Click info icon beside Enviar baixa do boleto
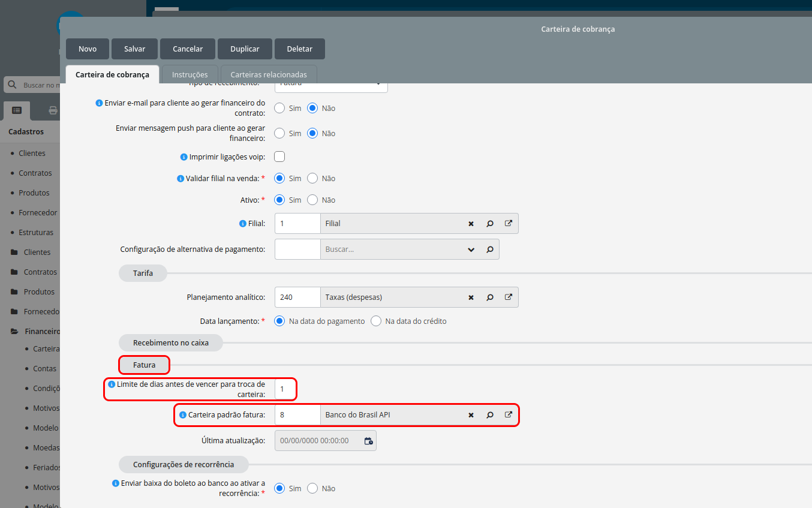This screenshot has height=508, width=812. coord(116,483)
